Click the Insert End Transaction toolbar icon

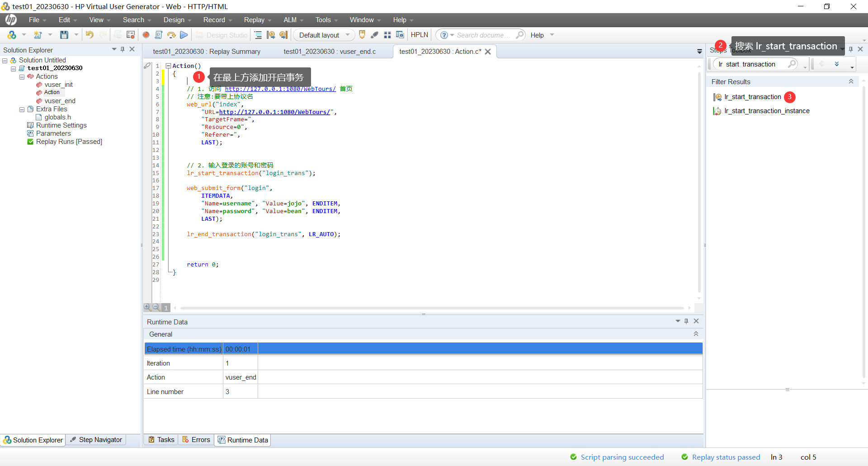[283, 35]
